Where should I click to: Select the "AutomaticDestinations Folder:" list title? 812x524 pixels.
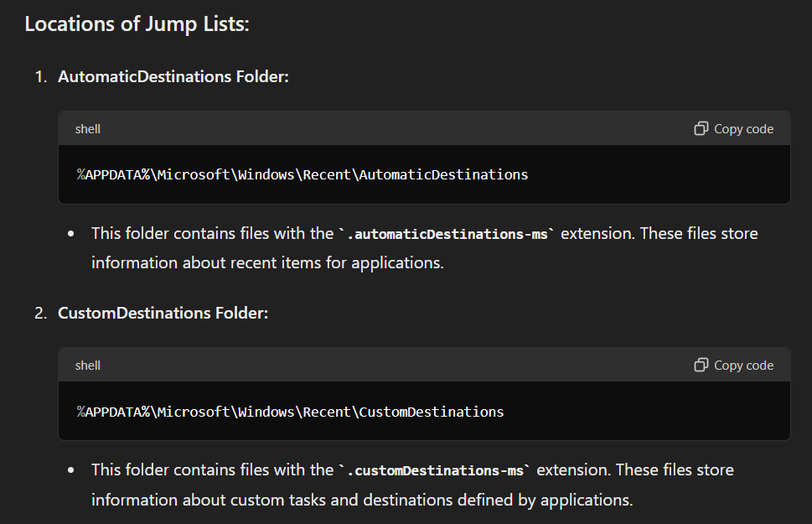point(173,76)
